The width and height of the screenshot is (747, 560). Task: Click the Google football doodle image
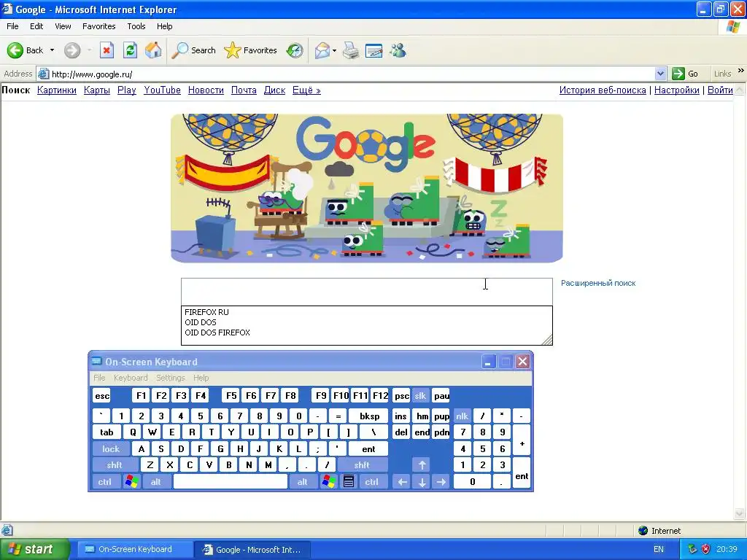367,188
